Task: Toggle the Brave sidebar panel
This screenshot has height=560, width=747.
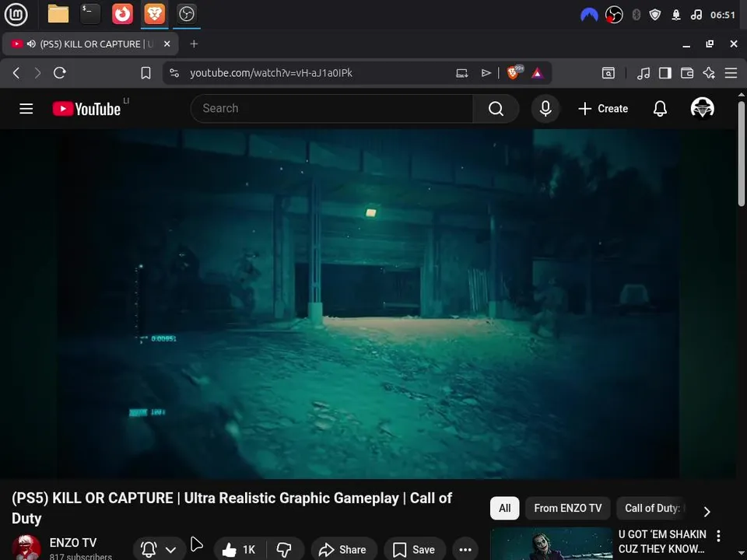Action: tap(665, 73)
